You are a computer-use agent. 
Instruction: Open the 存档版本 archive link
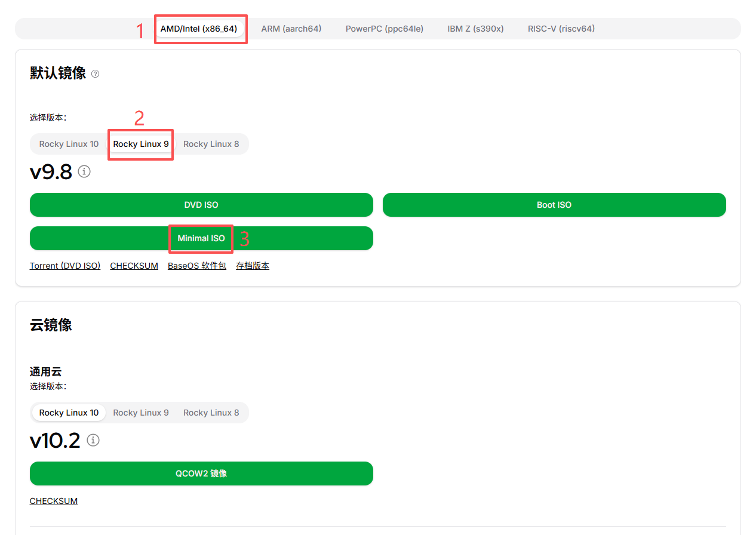253,266
